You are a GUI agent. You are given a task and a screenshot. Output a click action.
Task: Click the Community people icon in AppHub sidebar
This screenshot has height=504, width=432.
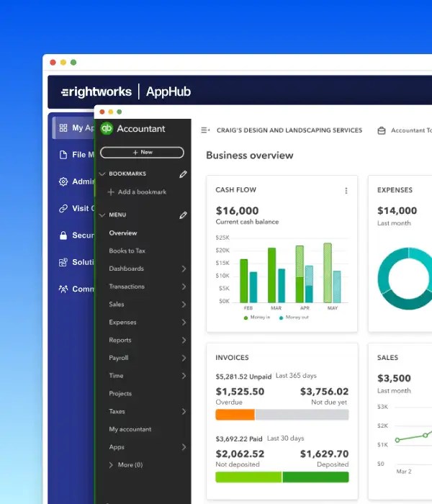[63, 289]
